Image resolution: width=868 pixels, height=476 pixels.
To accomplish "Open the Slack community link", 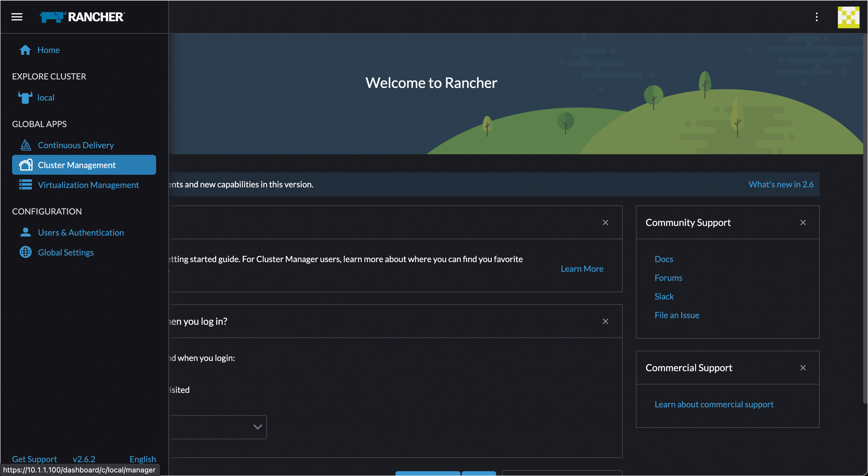I will [664, 296].
